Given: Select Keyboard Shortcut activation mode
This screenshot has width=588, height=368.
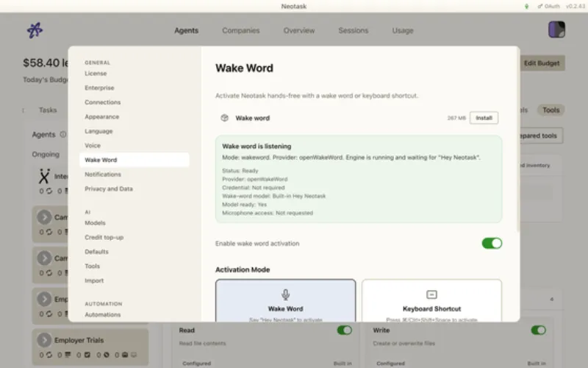Looking at the screenshot, I should pyautogui.click(x=431, y=300).
